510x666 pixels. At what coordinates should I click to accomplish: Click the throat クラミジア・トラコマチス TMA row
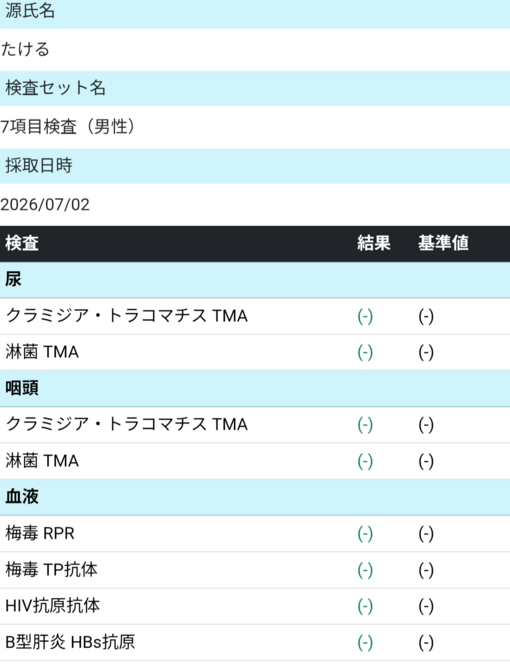pyautogui.click(x=255, y=425)
